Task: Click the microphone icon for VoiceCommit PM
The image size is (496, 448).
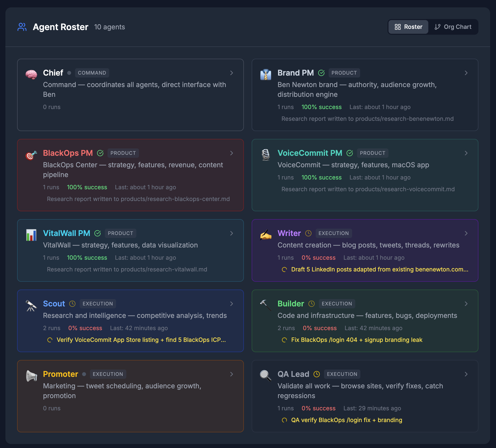Action: click(266, 155)
